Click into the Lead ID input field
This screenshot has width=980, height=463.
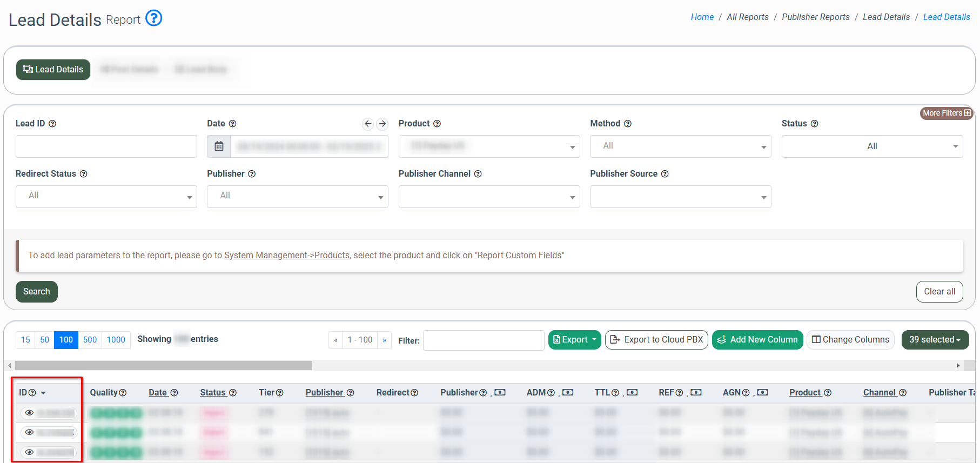pos(106,146)
